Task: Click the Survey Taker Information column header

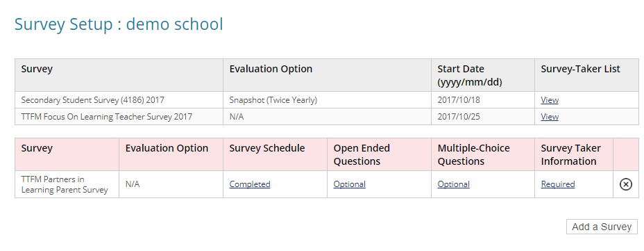Action: [x=574, y=154]
